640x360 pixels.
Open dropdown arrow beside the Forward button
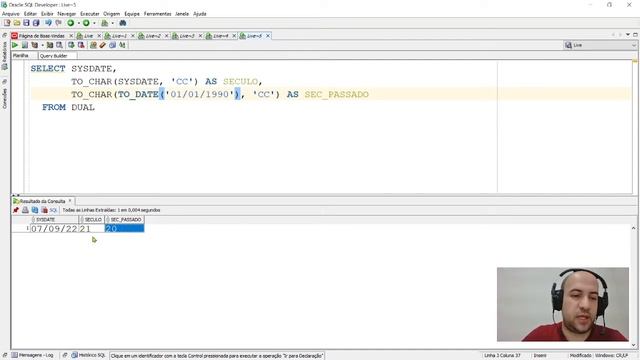[x=94, y=23]
